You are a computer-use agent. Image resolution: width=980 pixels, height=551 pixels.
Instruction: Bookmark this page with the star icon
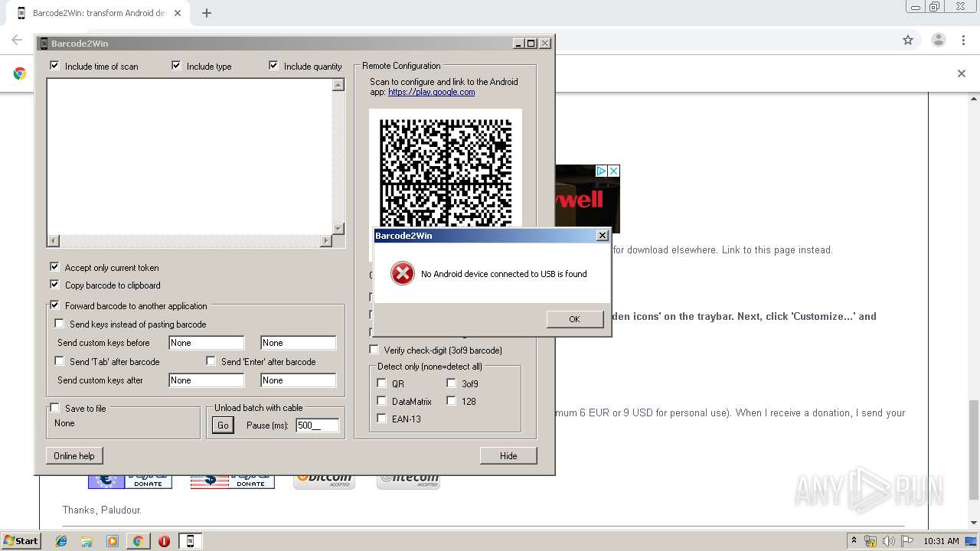click(908, 40)
